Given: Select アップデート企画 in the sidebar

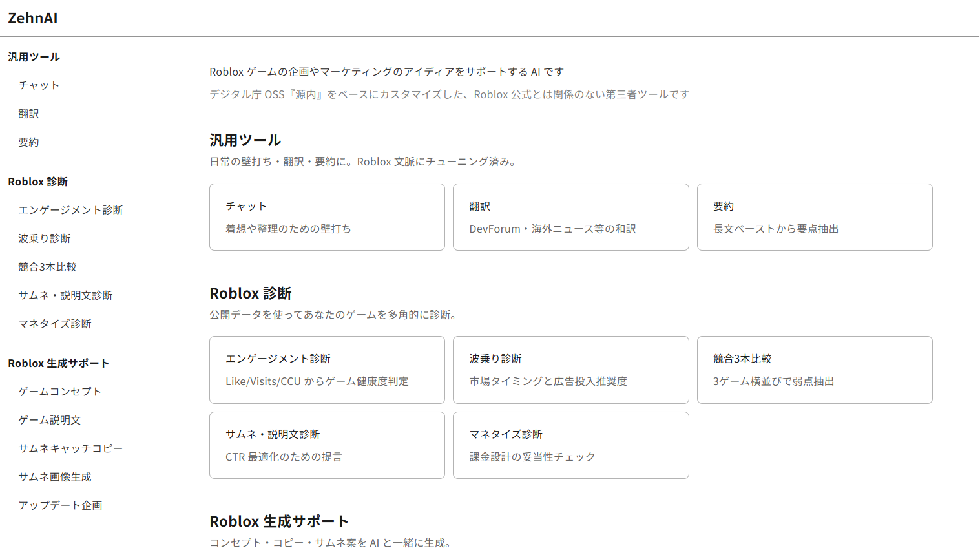Looking at the screenshot, I should pyautogui.click(x=60, y=505).
